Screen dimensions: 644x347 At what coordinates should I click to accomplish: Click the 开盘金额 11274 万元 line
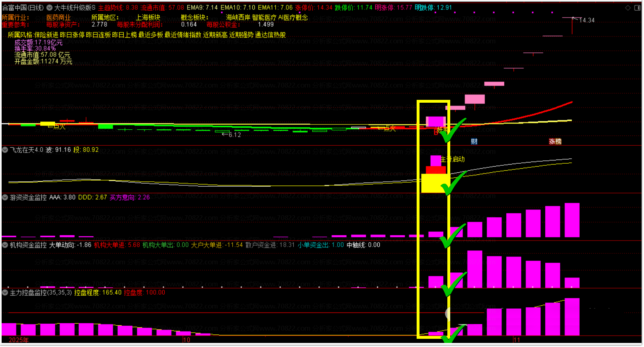(43, 61)
